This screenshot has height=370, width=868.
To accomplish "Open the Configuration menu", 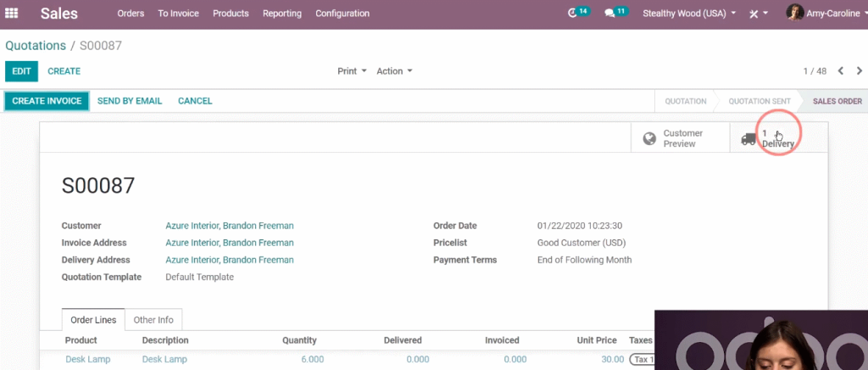I will tap(342, 14).
